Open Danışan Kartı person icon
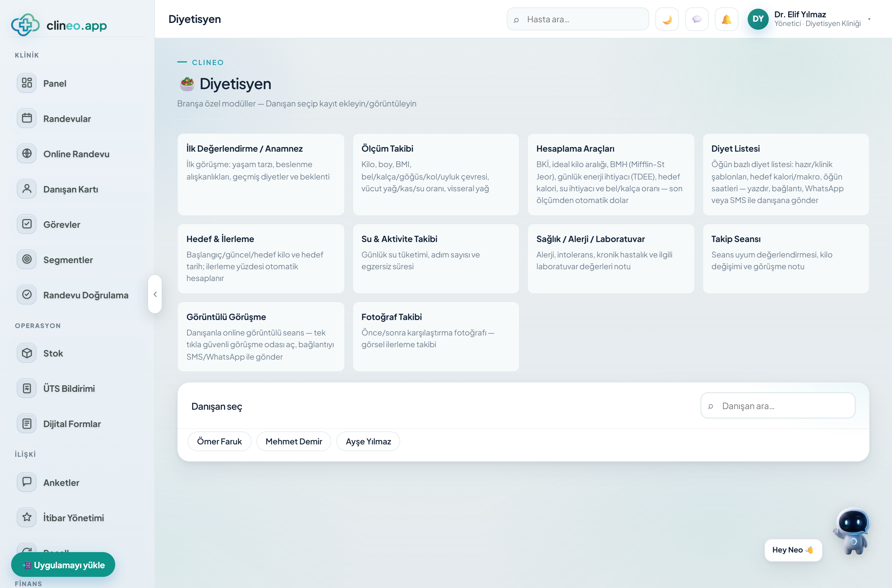The width and height of the screenshot is (892, 588). 27,189
